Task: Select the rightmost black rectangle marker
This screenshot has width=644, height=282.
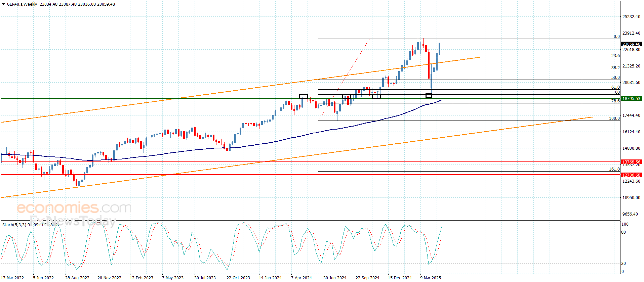Action: click(x=429, y=96)
